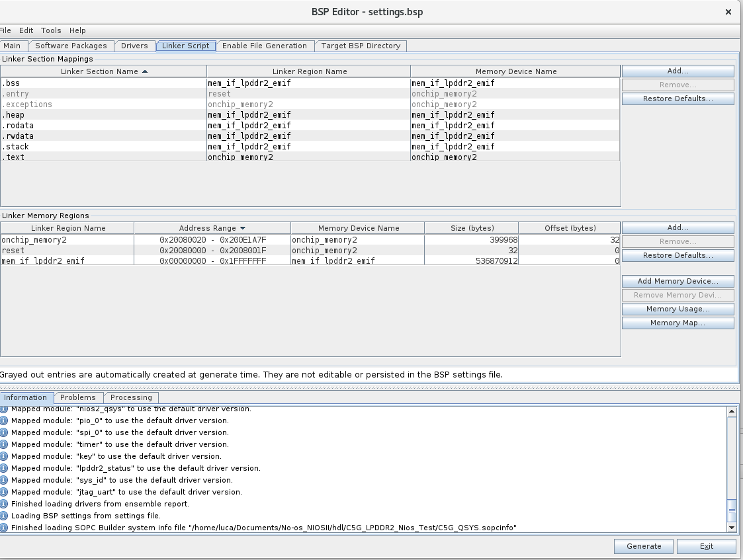Switch to Software Packages tab

tap(71, 46)
